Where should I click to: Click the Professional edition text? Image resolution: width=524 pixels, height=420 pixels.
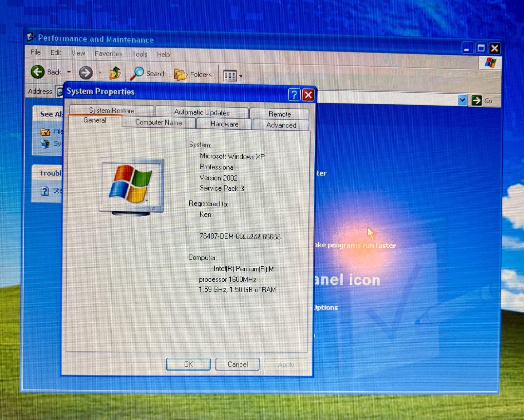(217, 167)
